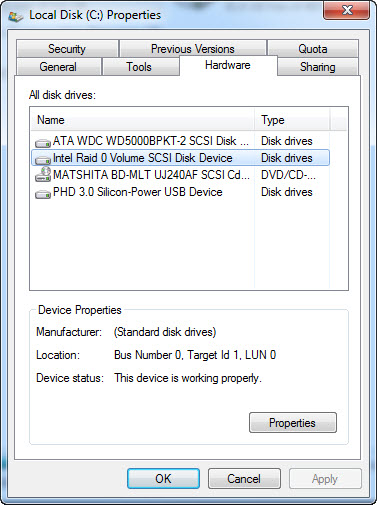Select MATSHITA BD-MLT UJ240AF SCSI Cd row
This screenshot has width=377, height=505.
(x=180, y=175)
